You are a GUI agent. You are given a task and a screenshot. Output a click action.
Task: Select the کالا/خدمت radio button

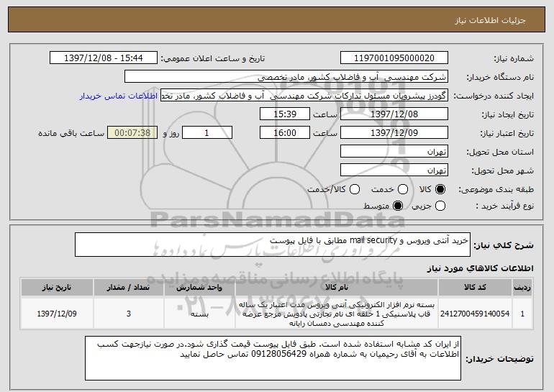tap(355, 189)
